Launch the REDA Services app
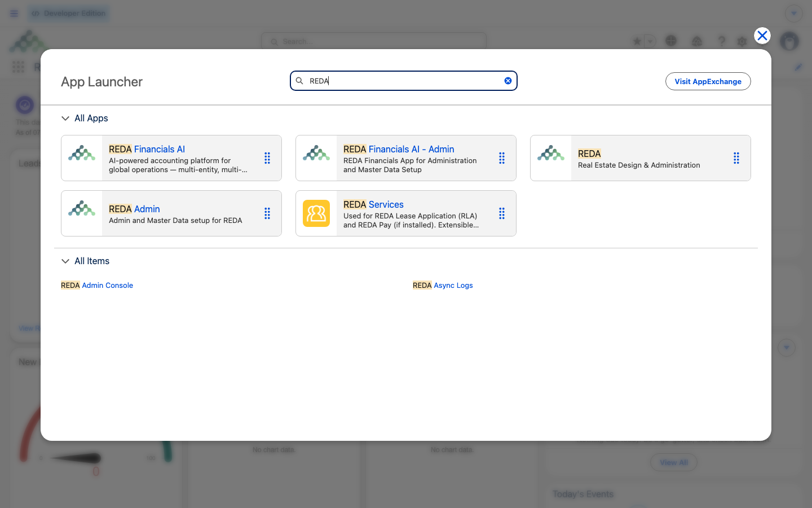Screen dimensions: 812x508 (x=373, y=204)
